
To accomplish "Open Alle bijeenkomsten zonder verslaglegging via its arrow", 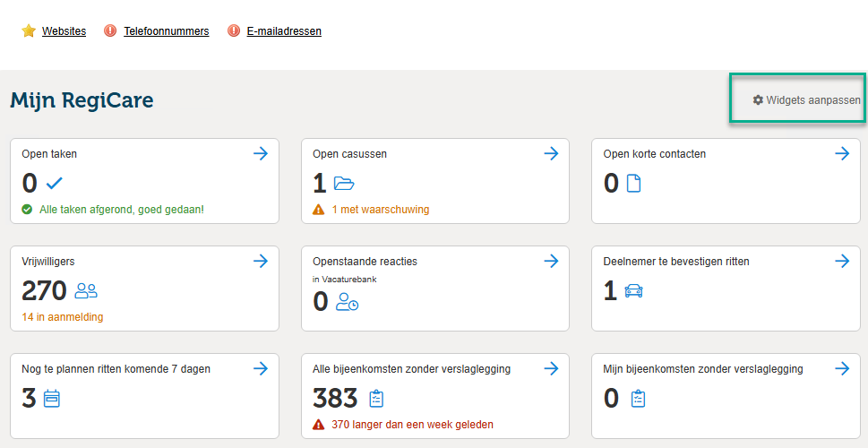I will coord(552,368).
